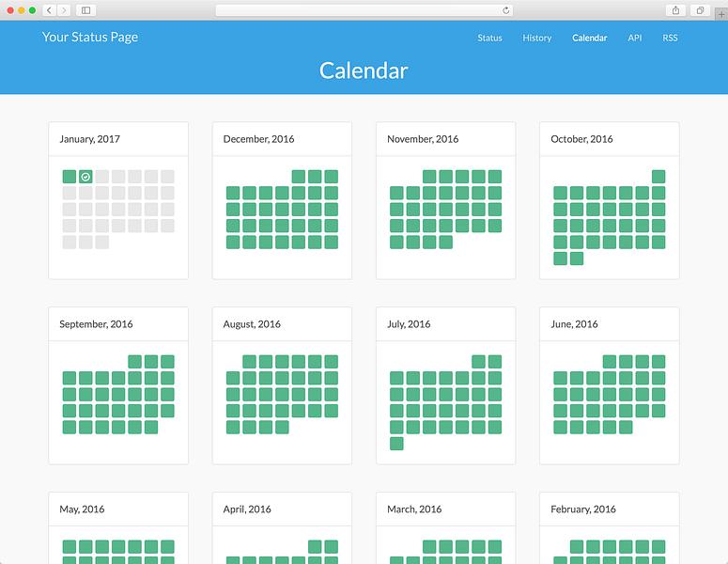This screenshot has width=728, height=564.
Task: Select the last green day of November 2016
Action: [445, 242]
